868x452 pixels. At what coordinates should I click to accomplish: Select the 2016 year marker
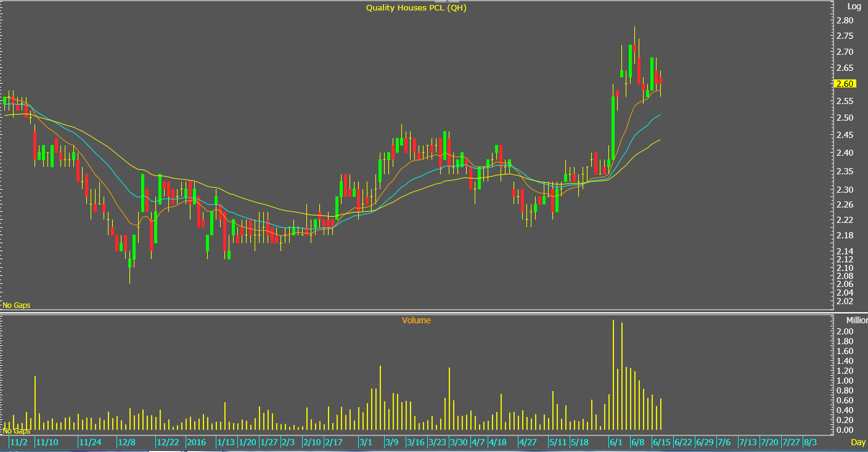(x=197, y=442)
